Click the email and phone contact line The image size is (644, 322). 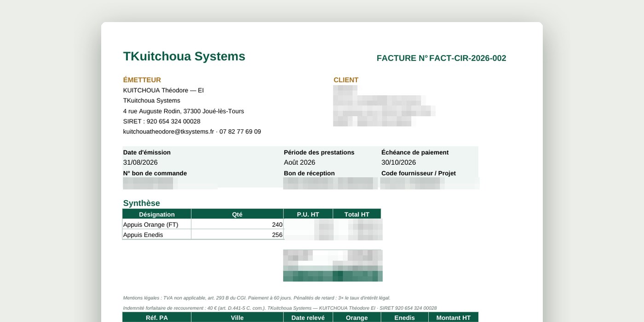pos(192,132)
